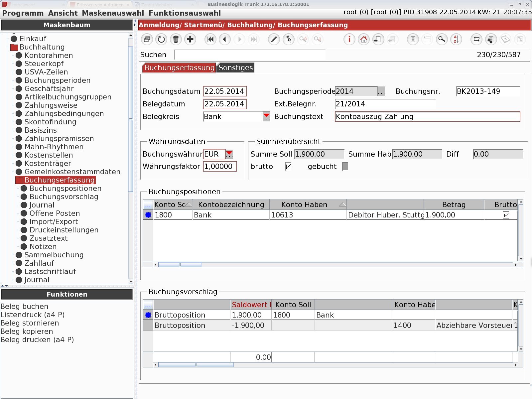Click the refresh/reload toolbar icon
This screenshot has width=532, height=399.
[x=161, y=39]
